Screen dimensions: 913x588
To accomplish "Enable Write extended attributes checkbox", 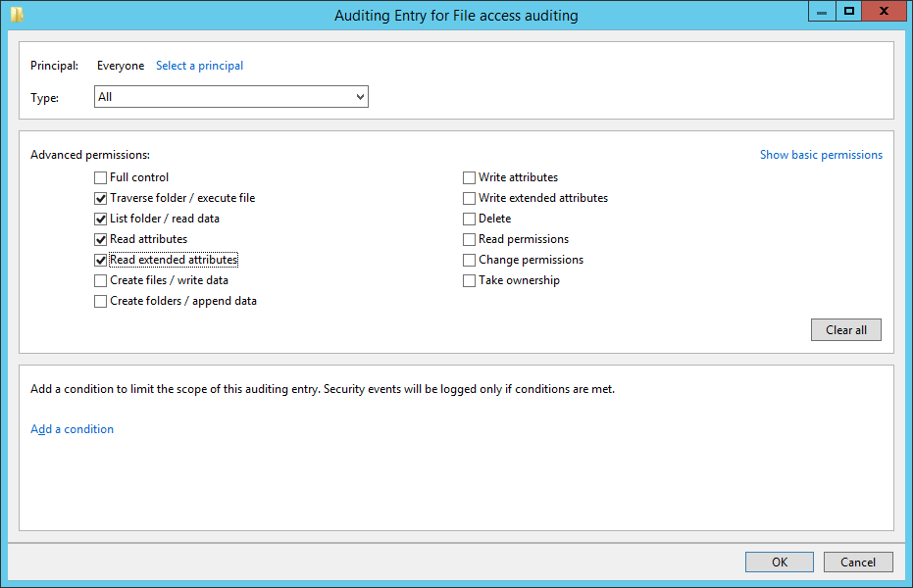I will 469,198.
